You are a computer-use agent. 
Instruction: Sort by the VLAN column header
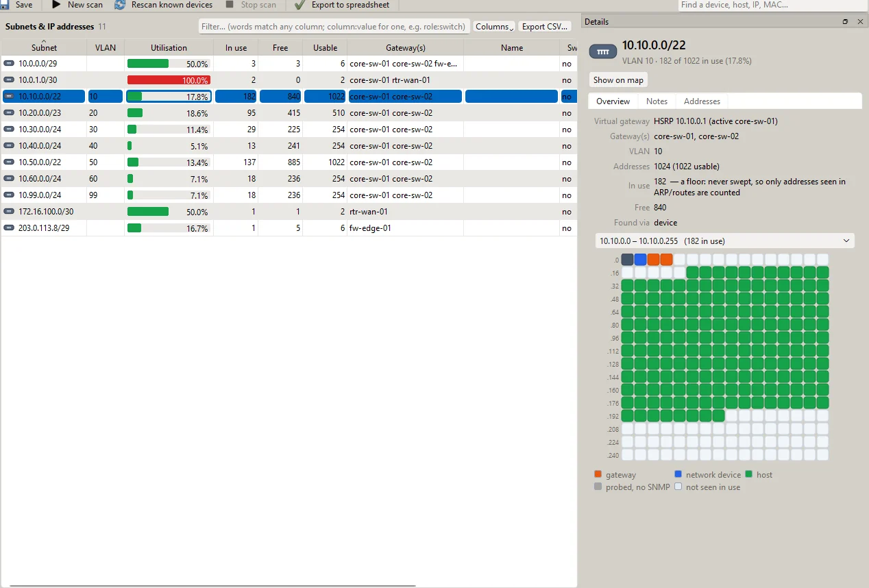[106, 48]
